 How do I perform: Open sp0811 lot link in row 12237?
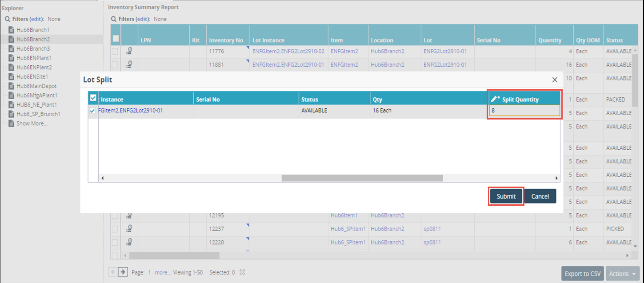coord(432,229)
